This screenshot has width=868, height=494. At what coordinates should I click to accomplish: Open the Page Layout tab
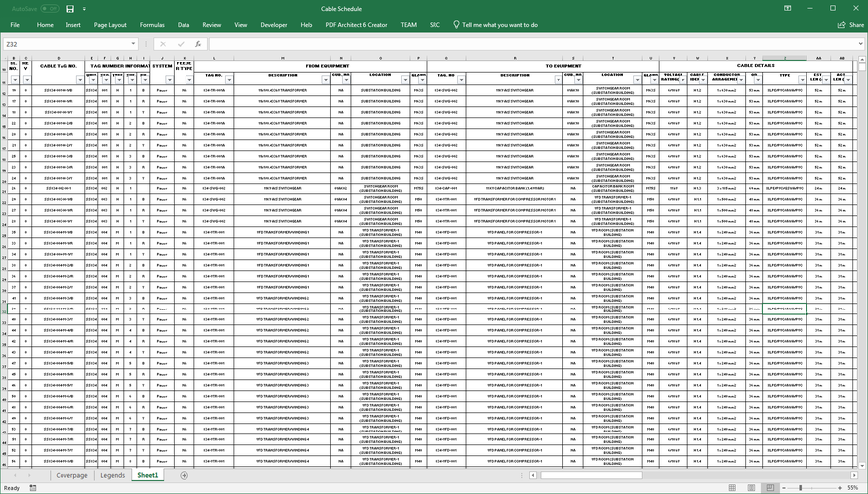pos(110,25)
